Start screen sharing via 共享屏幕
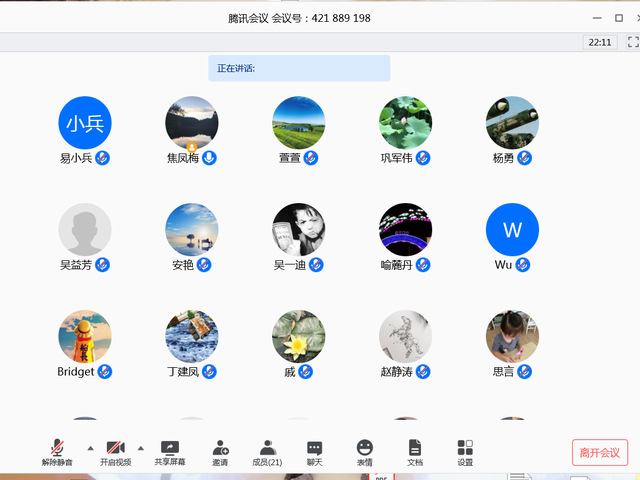Viewport: 640px width, 480px height. pos(170,452)
